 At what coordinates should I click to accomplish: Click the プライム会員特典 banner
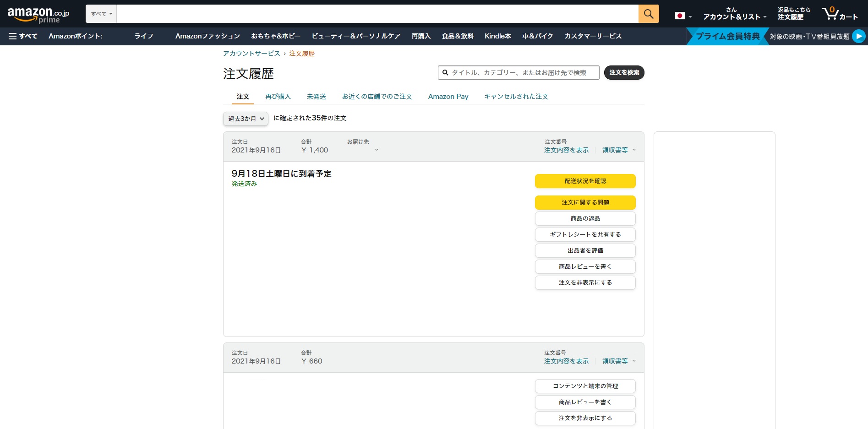[727, 36]
